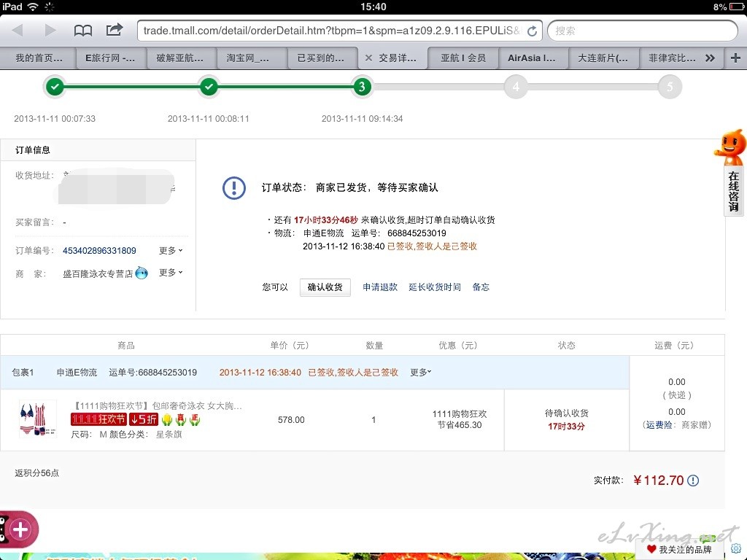
Task: Open seller 盛百隆泳衣专营店 link
Action: coord(98,274)
